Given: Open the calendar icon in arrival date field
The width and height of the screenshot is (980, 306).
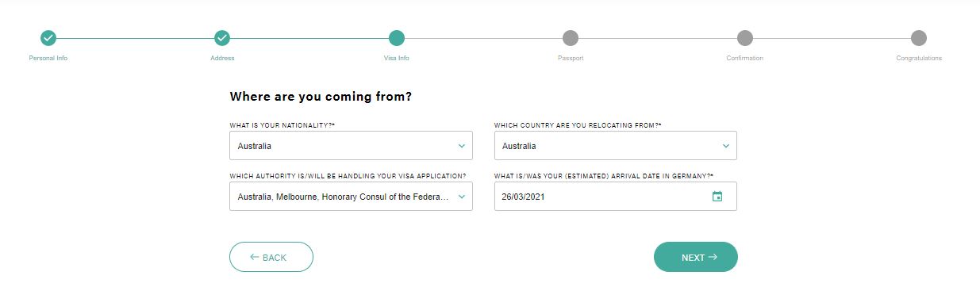Looking at the screenshot, I should pos(717,197).
